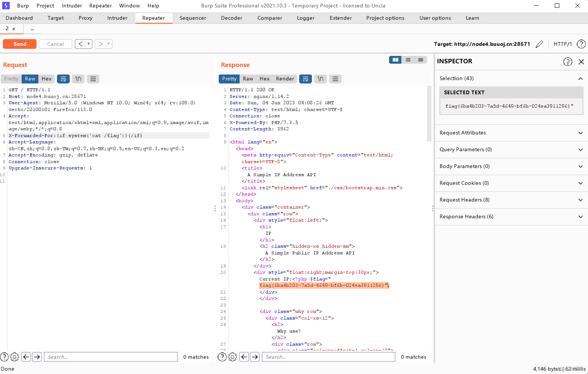Image resolution: width=588 pixels, height=374 pixels.
Task: Click the Cancel button
Action: pos(56,44)
